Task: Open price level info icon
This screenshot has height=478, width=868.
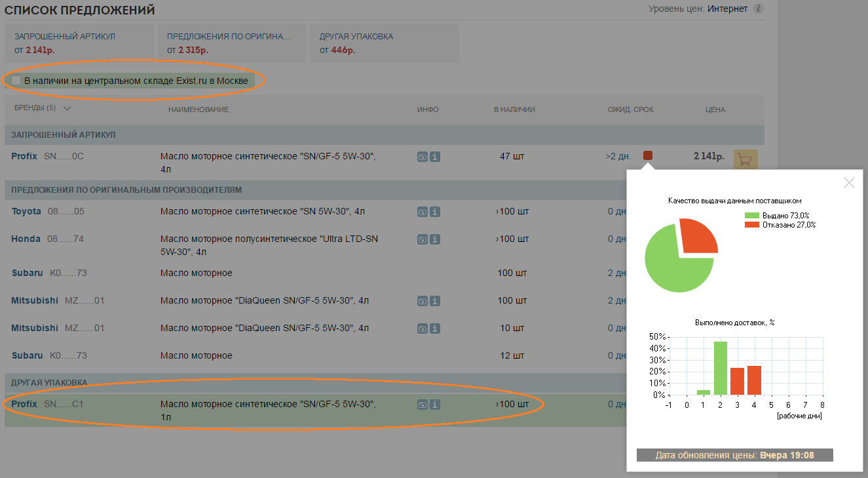Action: click(758, 9)
